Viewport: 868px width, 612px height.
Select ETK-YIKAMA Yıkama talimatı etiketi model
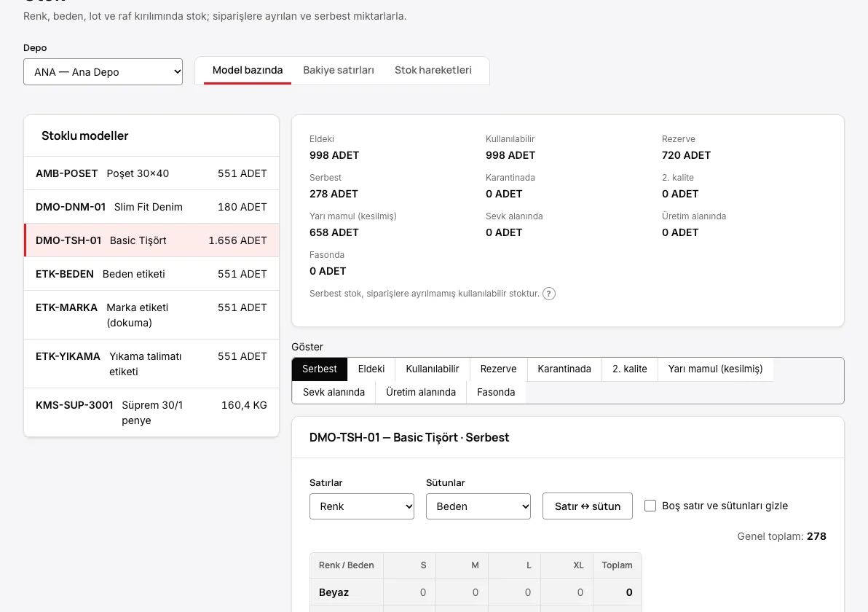(x=151, y=364)
